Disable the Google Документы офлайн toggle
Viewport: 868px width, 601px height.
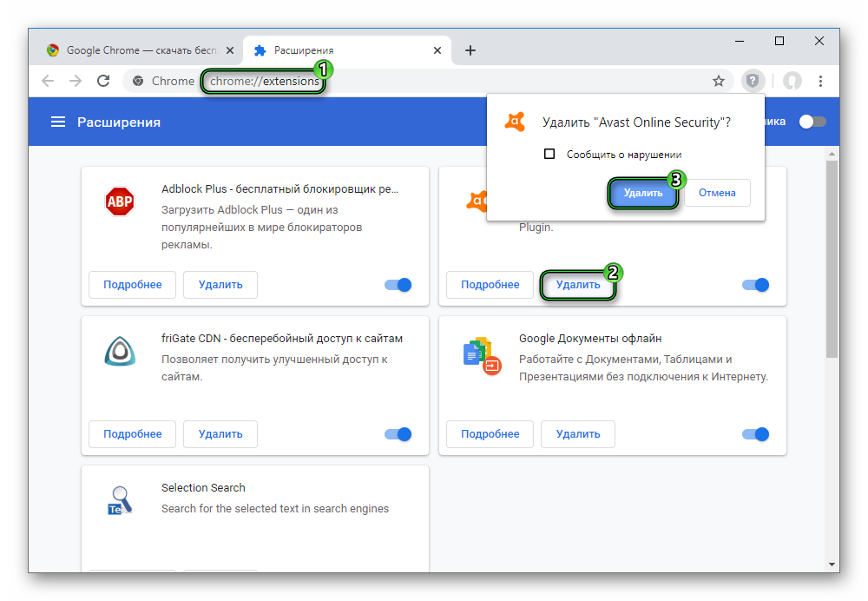tap(756, 434)
